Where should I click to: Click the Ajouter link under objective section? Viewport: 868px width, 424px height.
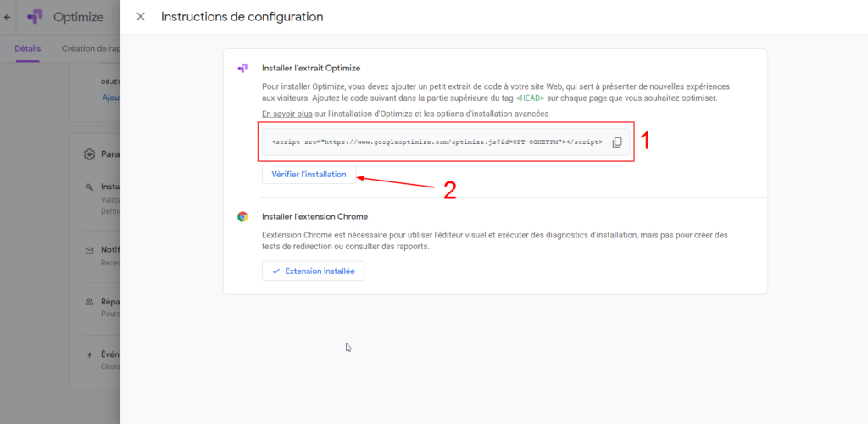(x=110, y=98)
